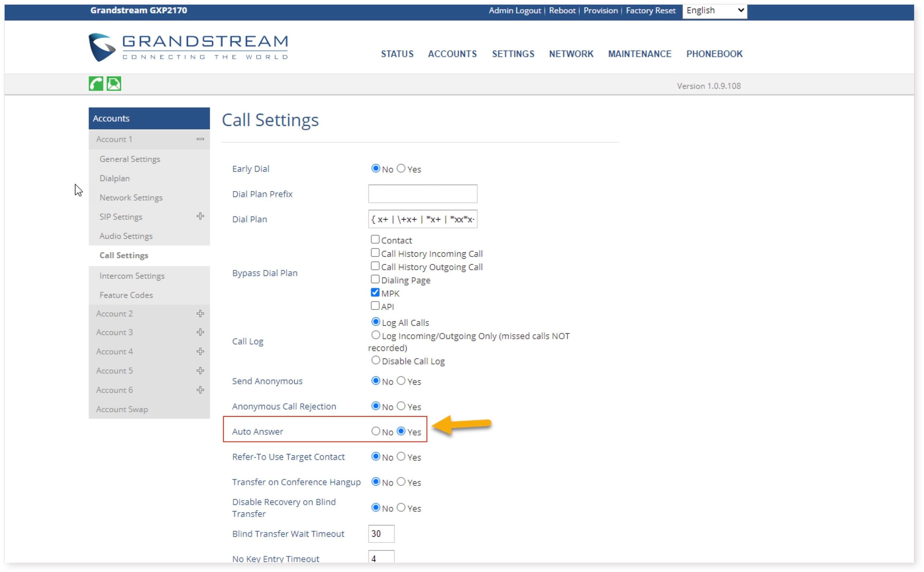Select Log All Calls option
This screenshot has height=572, width=924.
376,322
